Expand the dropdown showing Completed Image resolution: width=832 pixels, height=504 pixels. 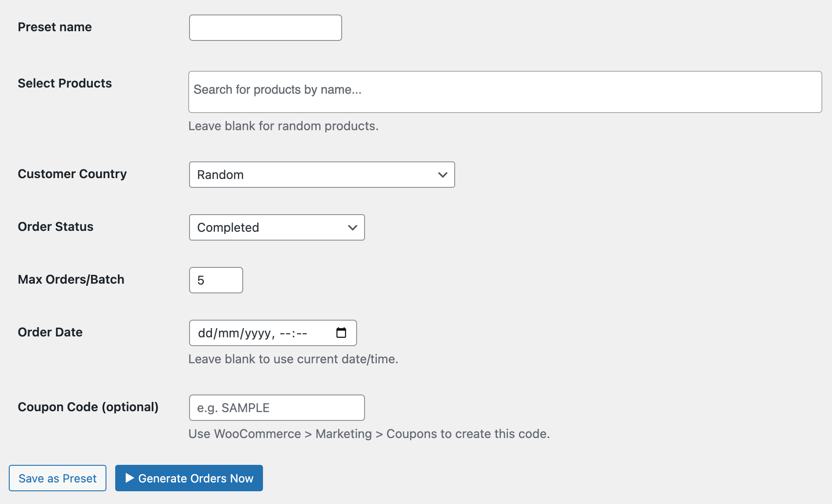point(276,228)
